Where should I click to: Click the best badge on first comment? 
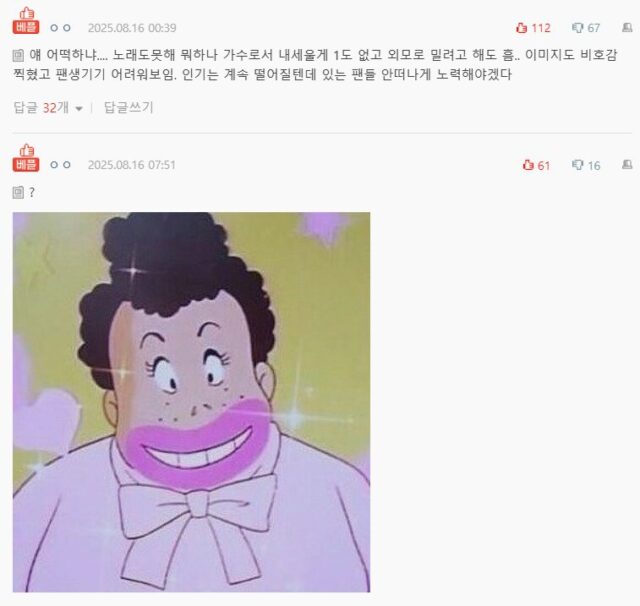click(x=26, y=20)
